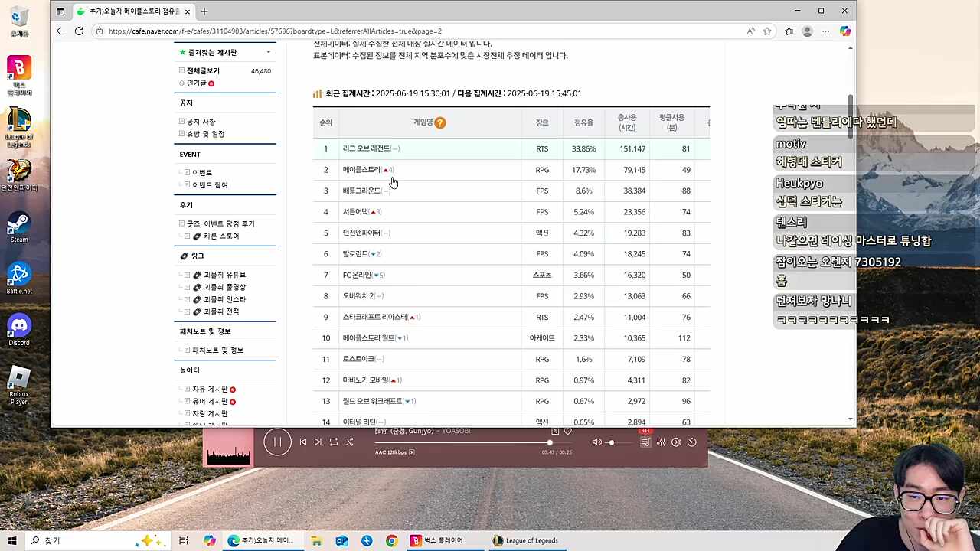Open the 휴방 및 일정 board
980x551 pixels.
(x=206, y=134)
